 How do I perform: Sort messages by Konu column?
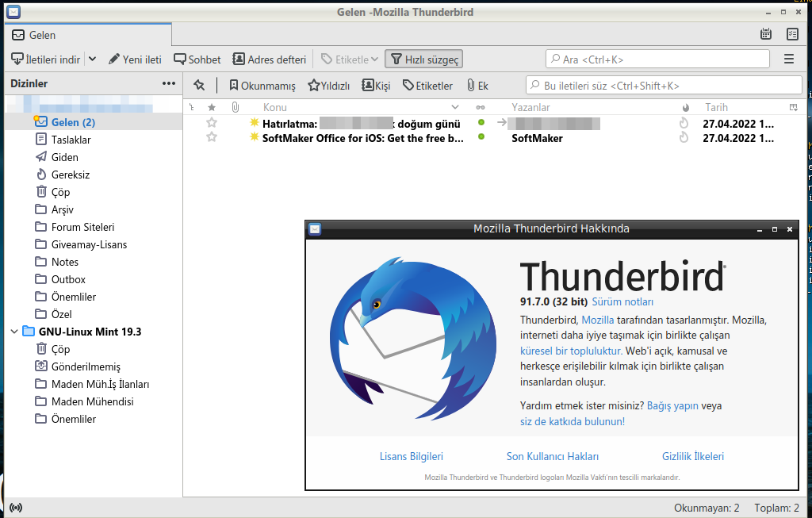(360, 107)
